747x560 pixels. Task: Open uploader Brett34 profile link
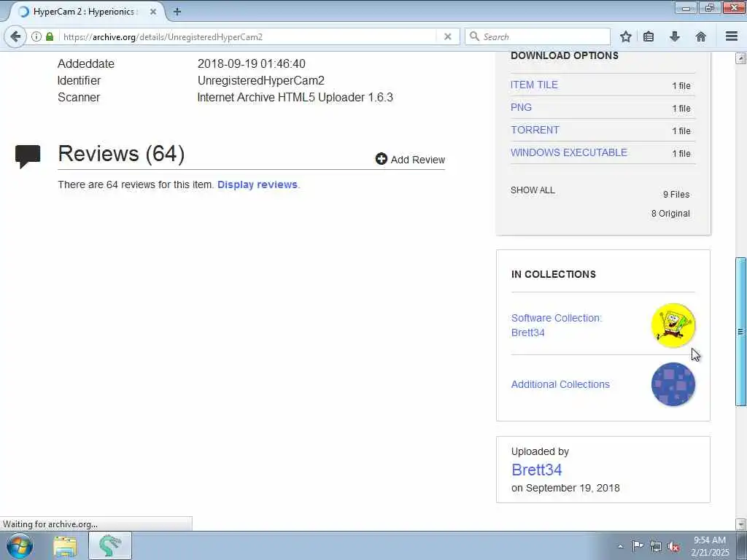point(536,470)
